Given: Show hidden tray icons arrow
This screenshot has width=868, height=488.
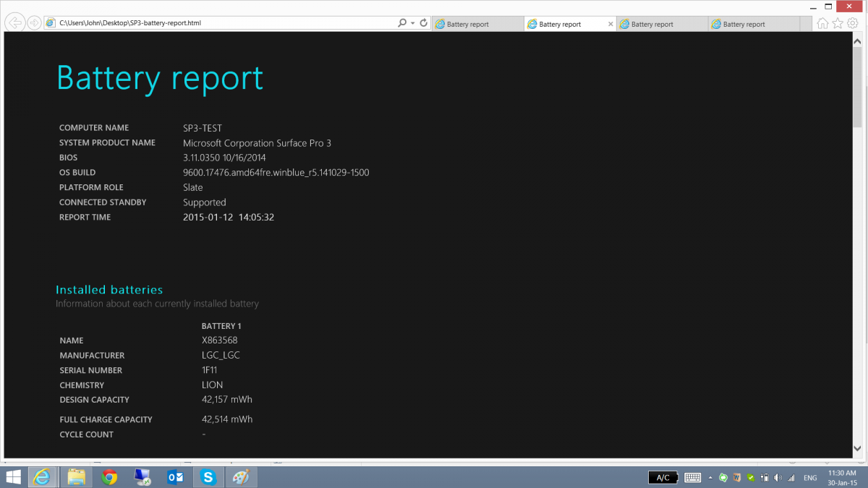Looking at the screenshot, I should [x=710, y=478].
